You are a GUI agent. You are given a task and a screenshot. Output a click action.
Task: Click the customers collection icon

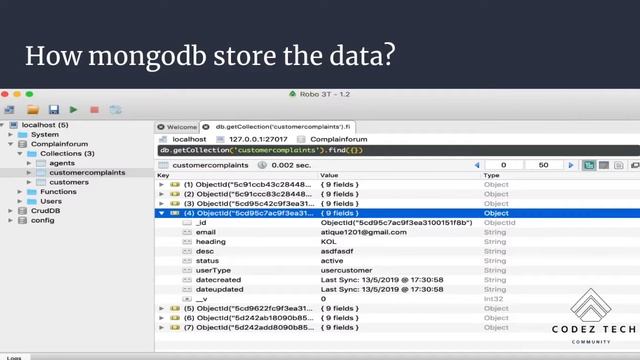41,182
